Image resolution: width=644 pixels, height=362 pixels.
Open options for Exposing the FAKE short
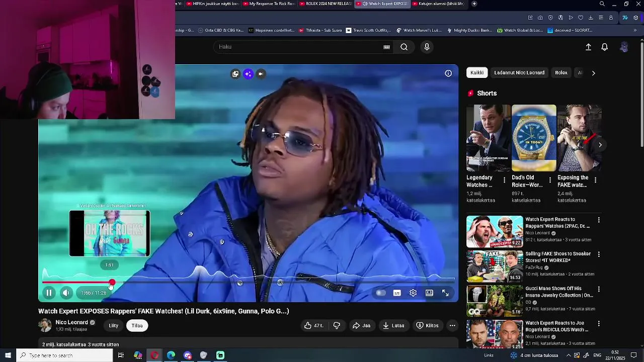[596, 180]
